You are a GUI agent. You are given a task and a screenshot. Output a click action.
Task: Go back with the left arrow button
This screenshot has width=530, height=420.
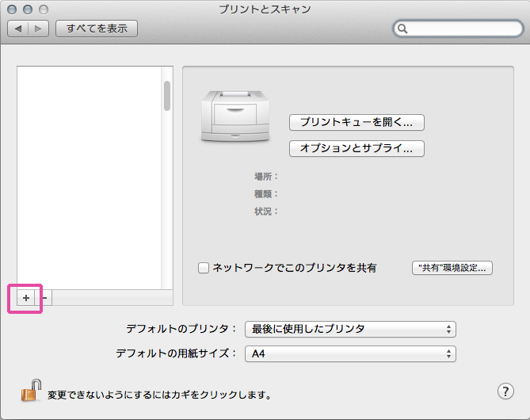18,29
